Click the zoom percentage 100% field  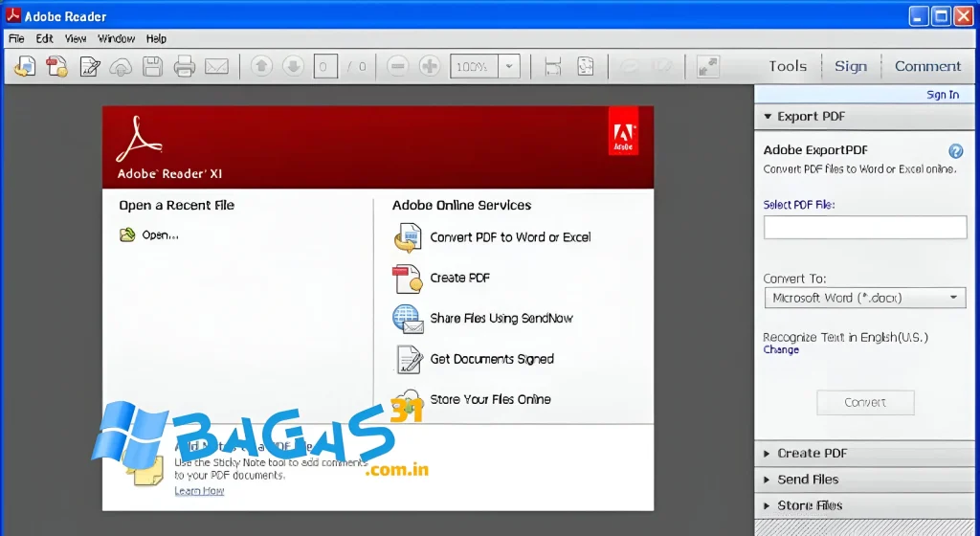(475, 66)
